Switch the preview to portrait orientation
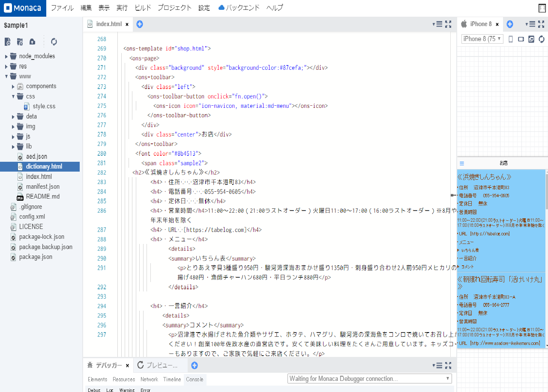 point(510,39)
